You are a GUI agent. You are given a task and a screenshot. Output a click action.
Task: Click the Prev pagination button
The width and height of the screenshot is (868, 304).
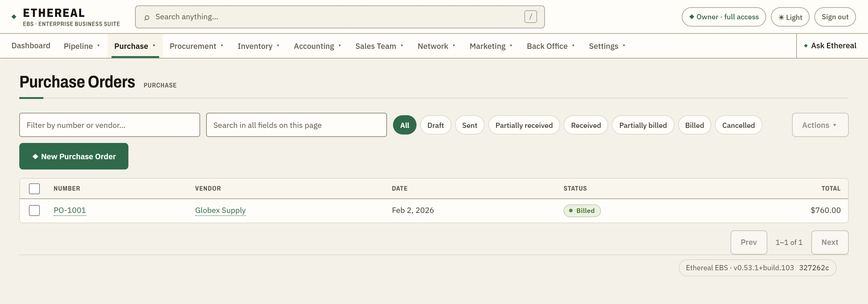click(x=748, y=242)
